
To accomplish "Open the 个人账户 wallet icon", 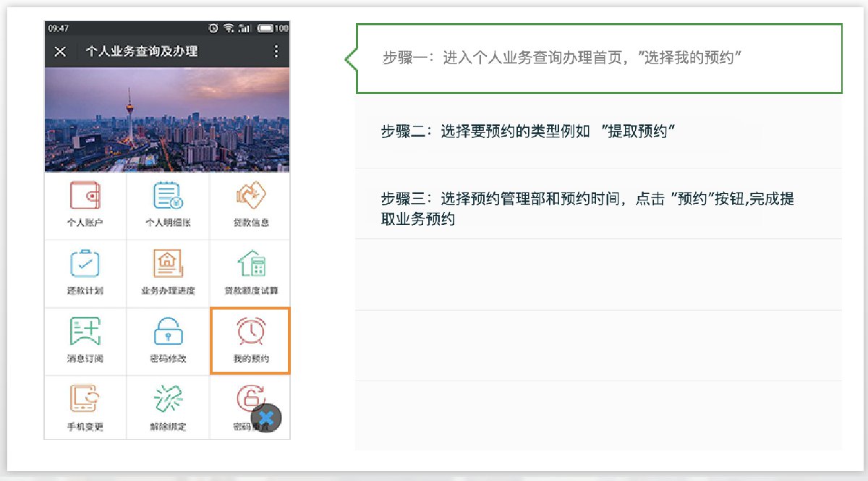I will [x=85, y=197].
